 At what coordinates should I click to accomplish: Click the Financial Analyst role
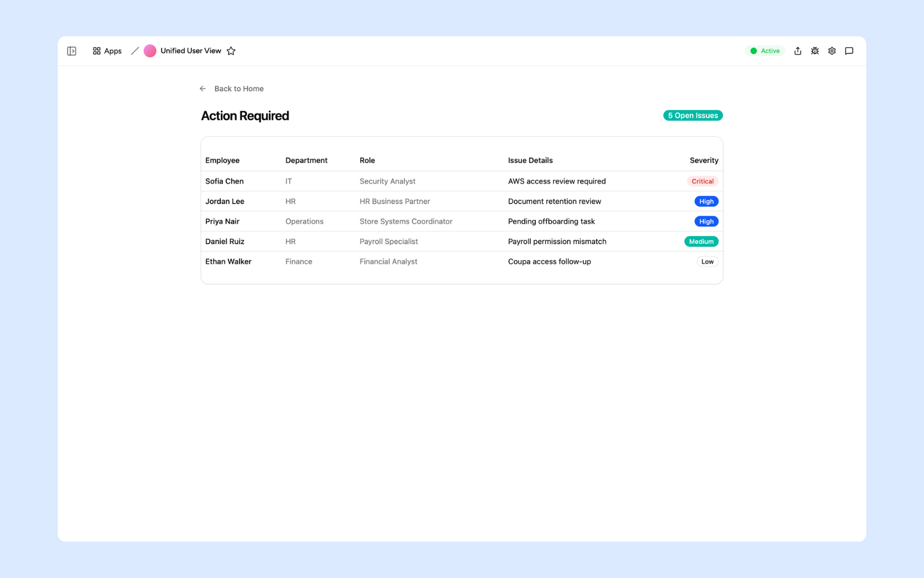pyautogui.click(x=388, y=262)
